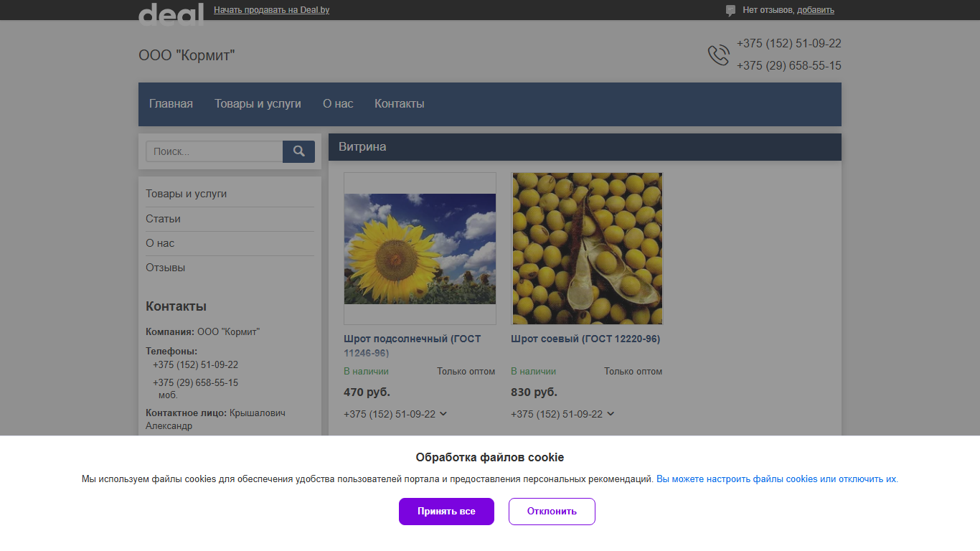
Task: Click the Обработка файлов cookie banner title
Action: point(490,458)
